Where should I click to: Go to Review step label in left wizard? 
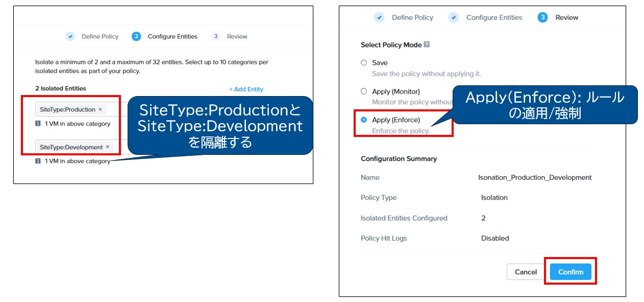(237, 36)
